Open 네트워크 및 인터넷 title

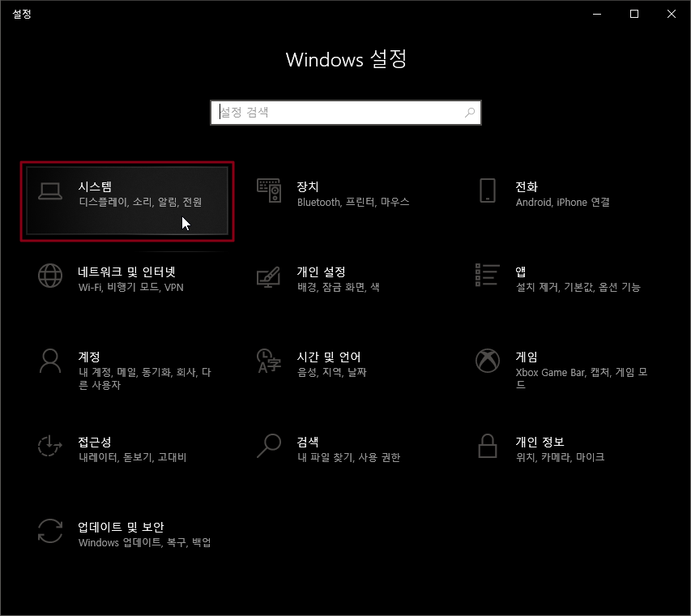click(127, 272)
